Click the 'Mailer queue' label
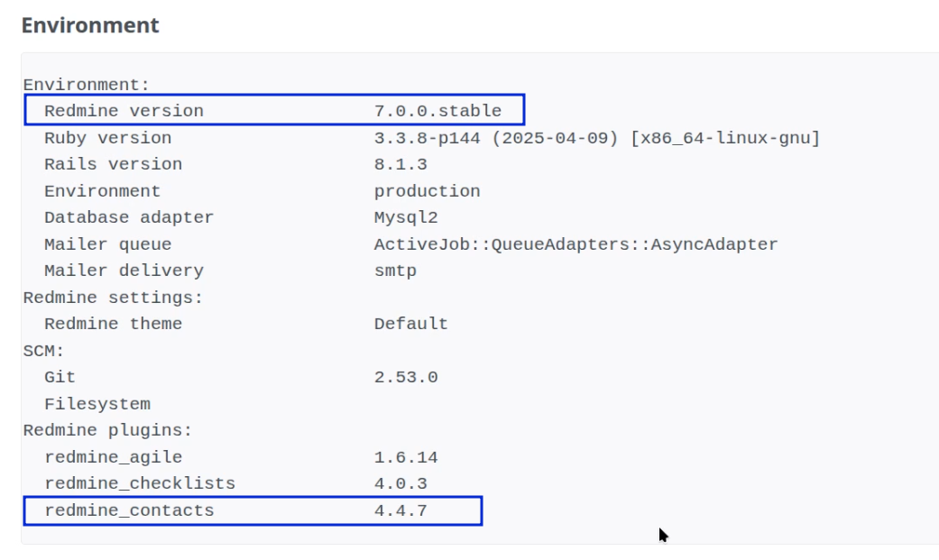The height and width of the screenshot is (560, 939). click(x=108, y=245)
